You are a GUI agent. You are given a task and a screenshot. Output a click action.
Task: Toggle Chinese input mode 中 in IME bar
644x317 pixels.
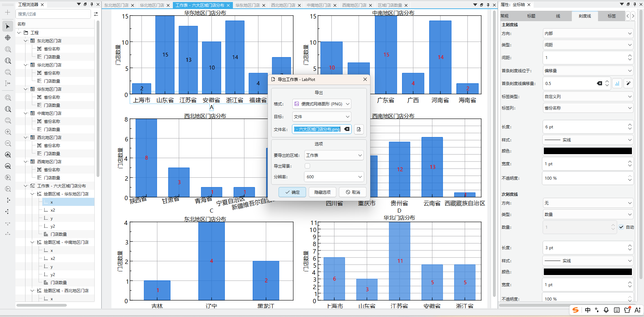point(588,310)
